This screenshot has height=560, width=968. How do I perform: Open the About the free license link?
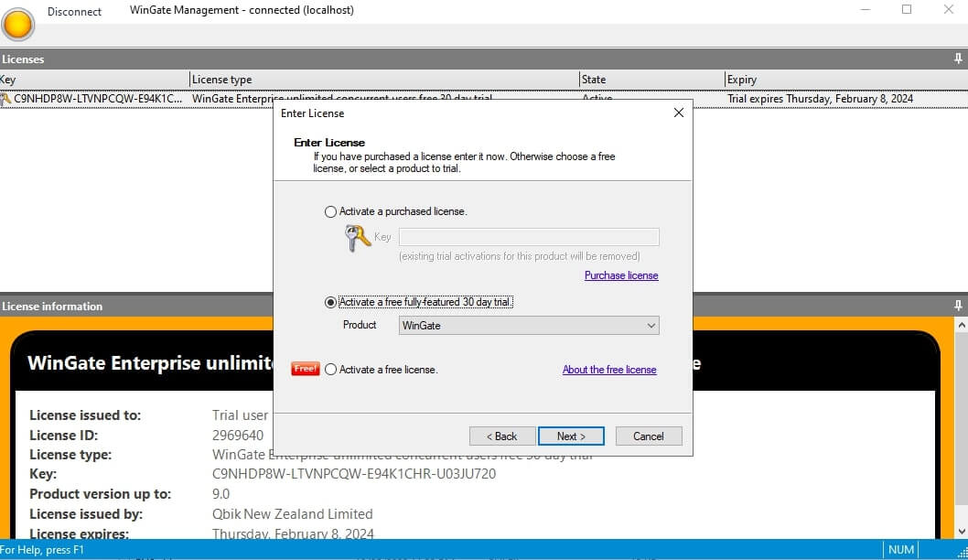point(609,370)
